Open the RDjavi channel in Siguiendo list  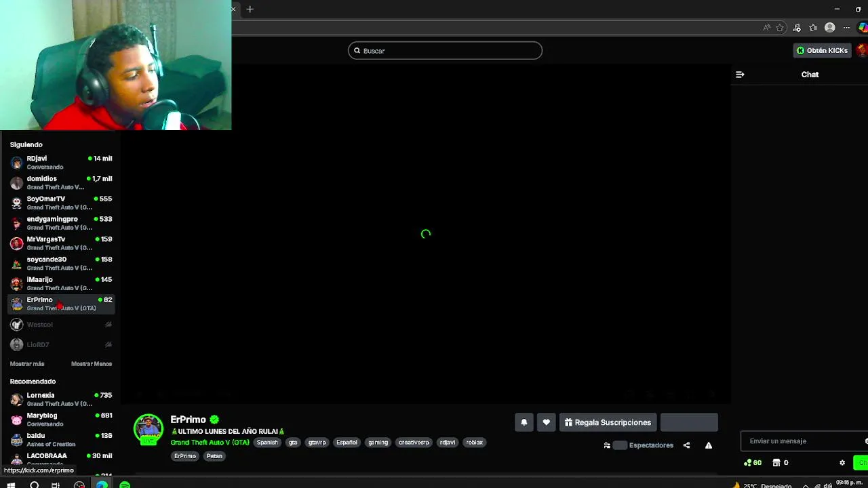click(x=61, y=163)
